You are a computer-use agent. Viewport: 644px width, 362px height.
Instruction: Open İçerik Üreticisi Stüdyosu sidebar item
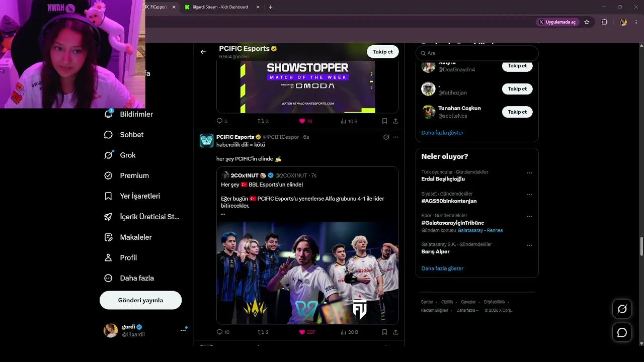(141, 217)
